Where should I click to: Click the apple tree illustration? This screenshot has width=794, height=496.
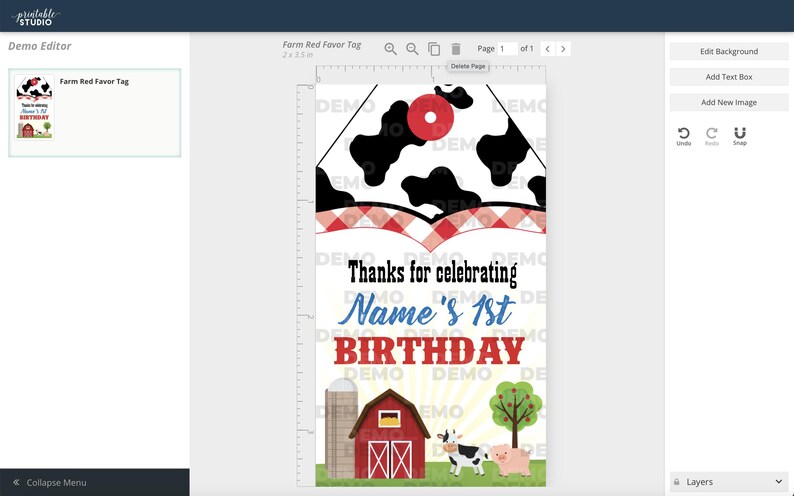point(515,414)
